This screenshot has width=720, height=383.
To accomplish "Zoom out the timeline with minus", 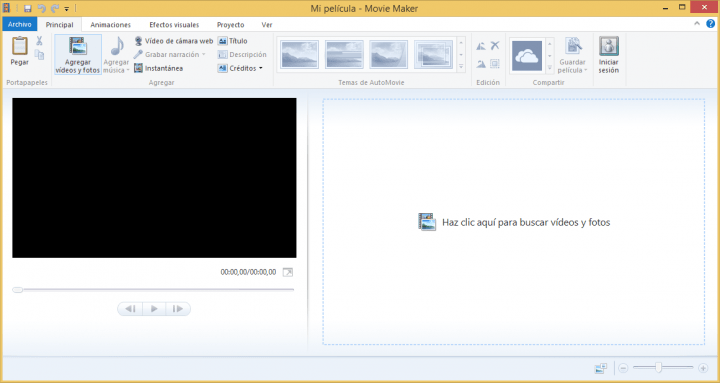I will pos(623,368).
